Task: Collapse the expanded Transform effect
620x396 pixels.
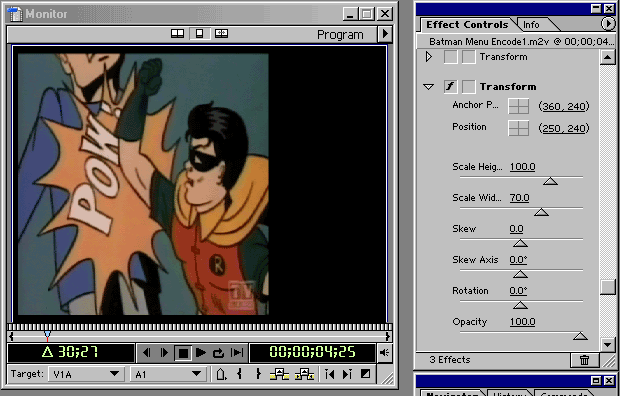Action: point(429,87)
